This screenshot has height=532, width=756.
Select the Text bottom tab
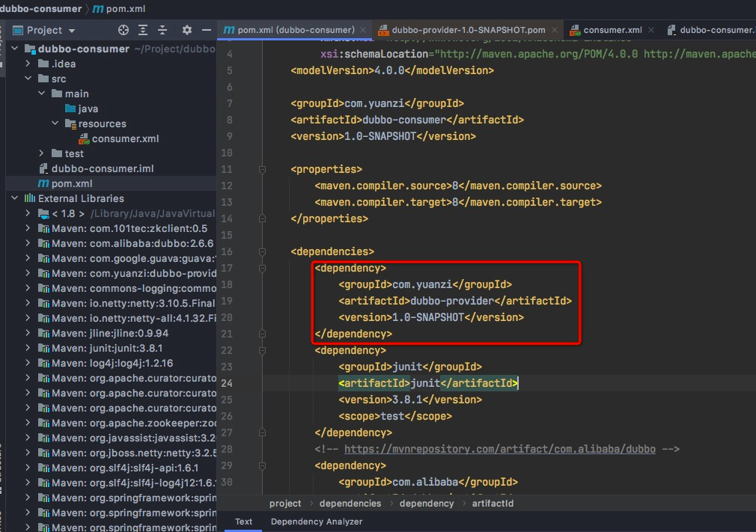pos(243,522)
